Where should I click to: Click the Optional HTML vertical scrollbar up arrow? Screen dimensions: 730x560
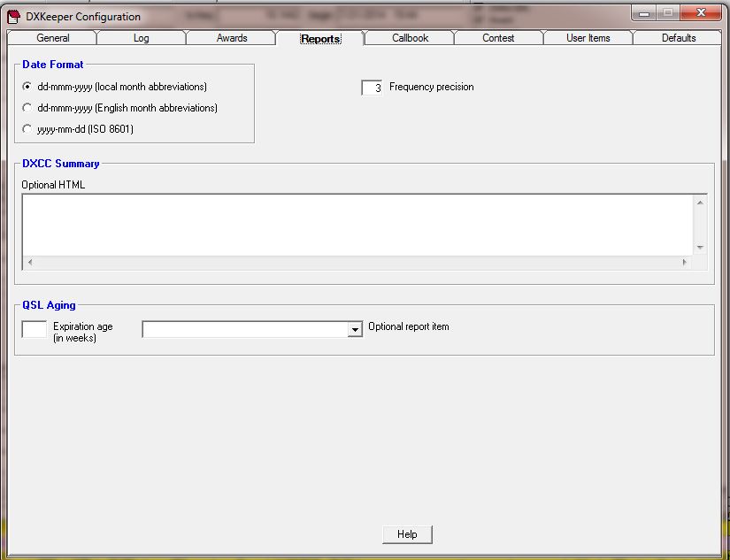(700, 203)
